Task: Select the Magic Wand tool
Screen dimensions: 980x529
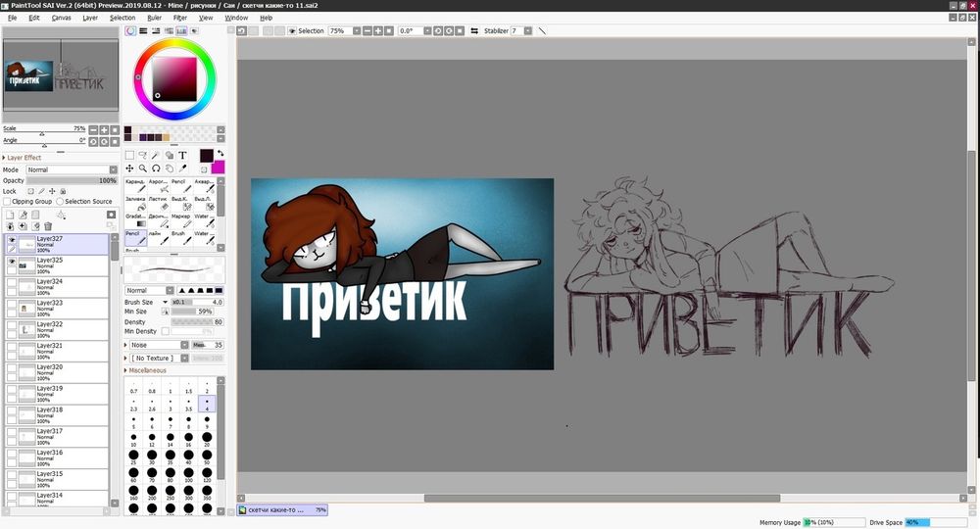Action: click(156, 155)
